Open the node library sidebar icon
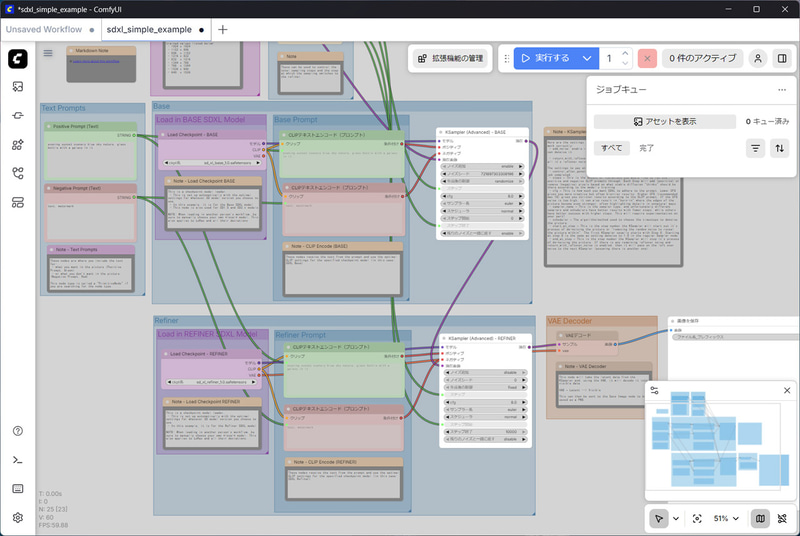800x536 pixels. 18,116
